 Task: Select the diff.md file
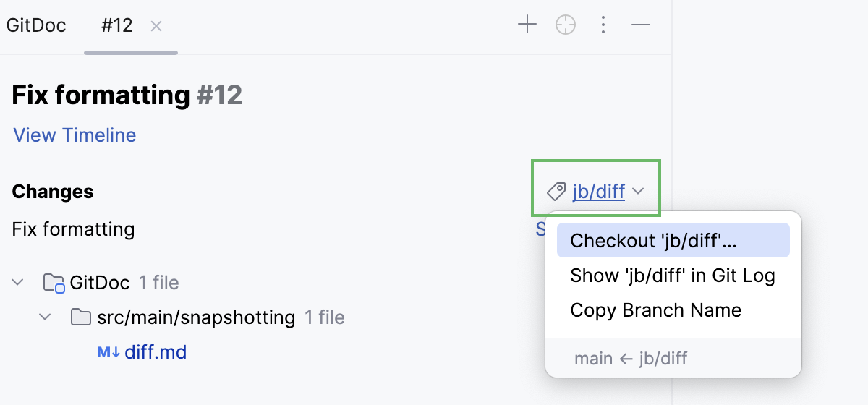156,352
